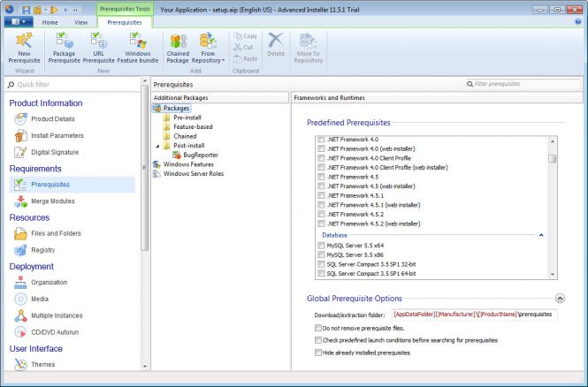Screen dimensions: 588x387
Task: Open the View ribbon tab
Action: (80, 20)
